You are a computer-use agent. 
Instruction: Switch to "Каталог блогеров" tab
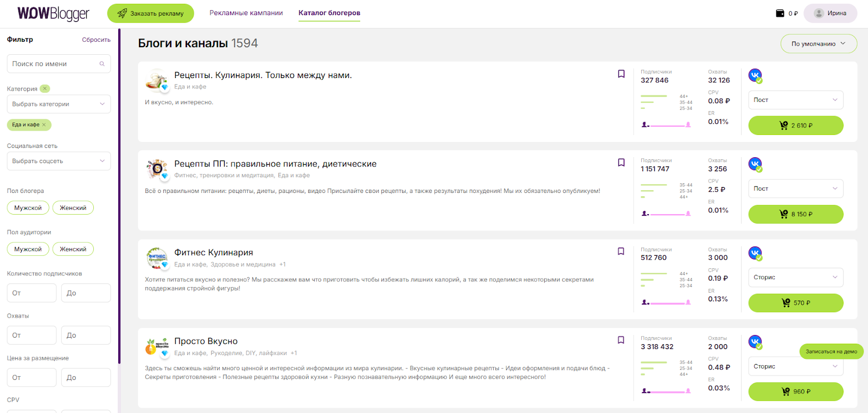(329, 13)
